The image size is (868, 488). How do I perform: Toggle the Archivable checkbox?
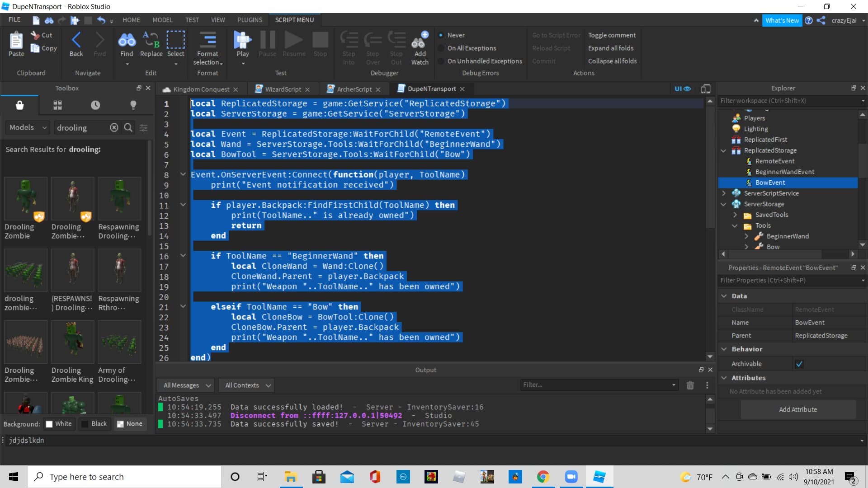pos(799,364)
